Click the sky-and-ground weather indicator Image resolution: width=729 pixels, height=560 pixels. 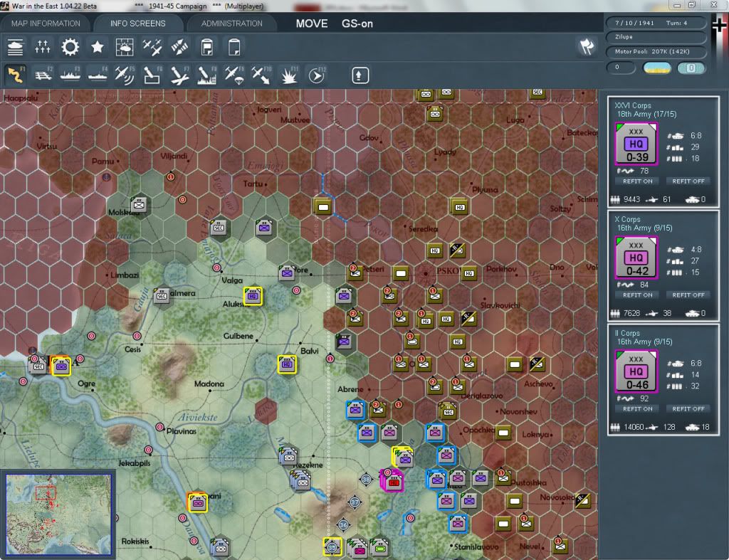pyautogui.click(x=656, y=68)
